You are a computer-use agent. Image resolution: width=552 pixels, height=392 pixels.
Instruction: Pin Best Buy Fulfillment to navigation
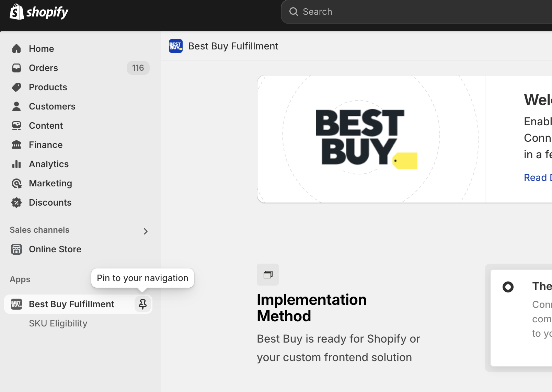point(143,304)
